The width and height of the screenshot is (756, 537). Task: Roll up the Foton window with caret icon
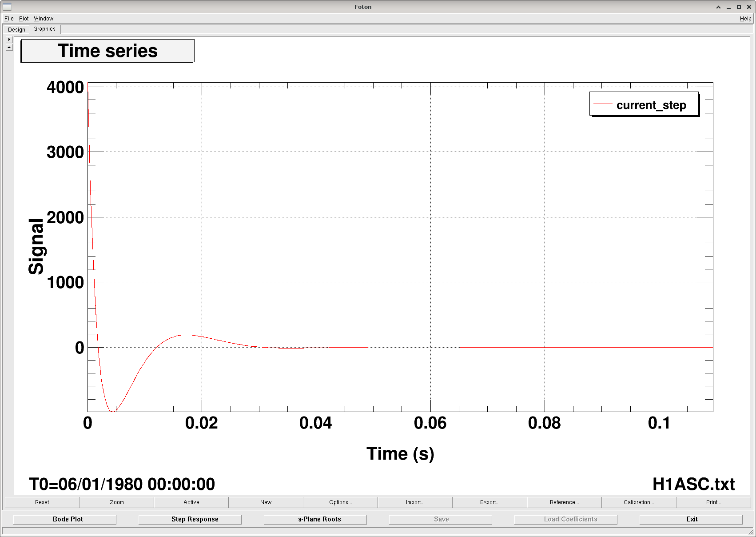[718, 7]
